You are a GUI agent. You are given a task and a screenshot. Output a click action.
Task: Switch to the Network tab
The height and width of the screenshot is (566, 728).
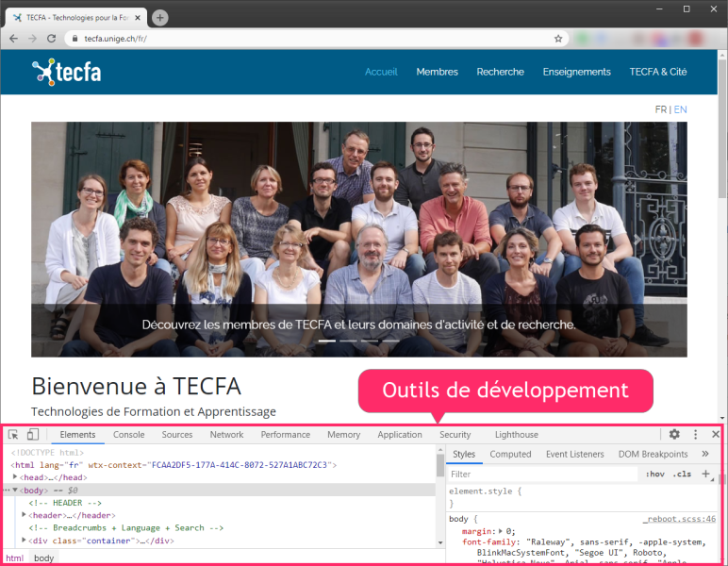pos(226,435)
